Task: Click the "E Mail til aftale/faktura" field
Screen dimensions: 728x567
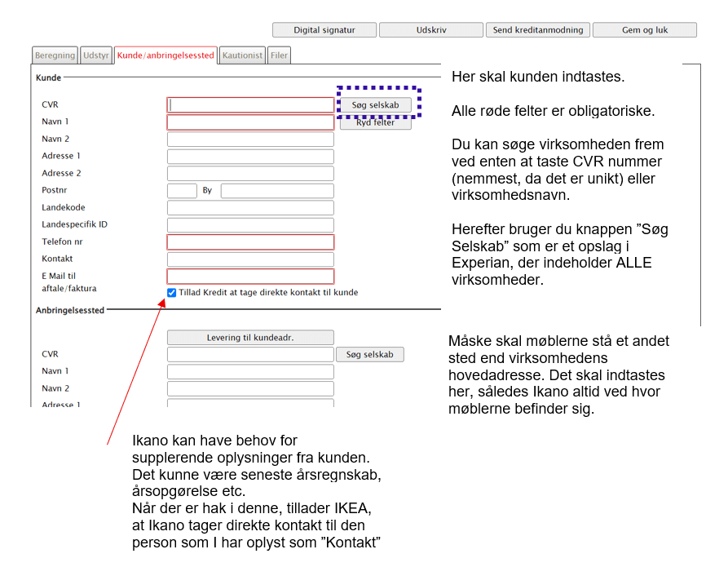Action: click(x=249, y=276)
